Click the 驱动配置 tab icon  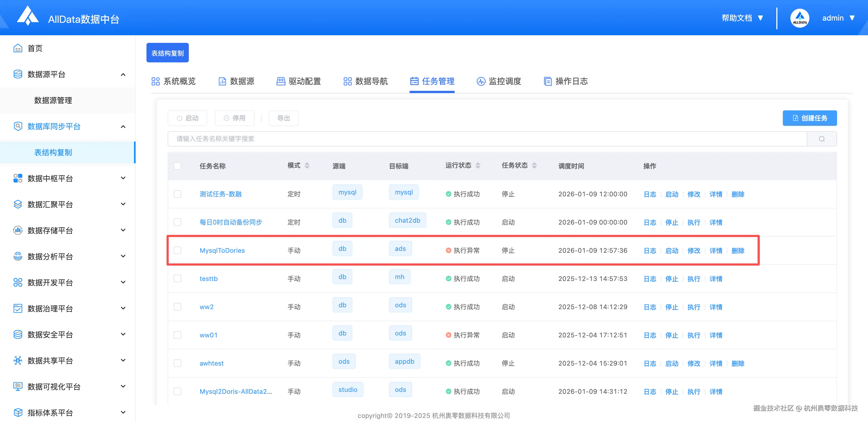pos(281,81)
